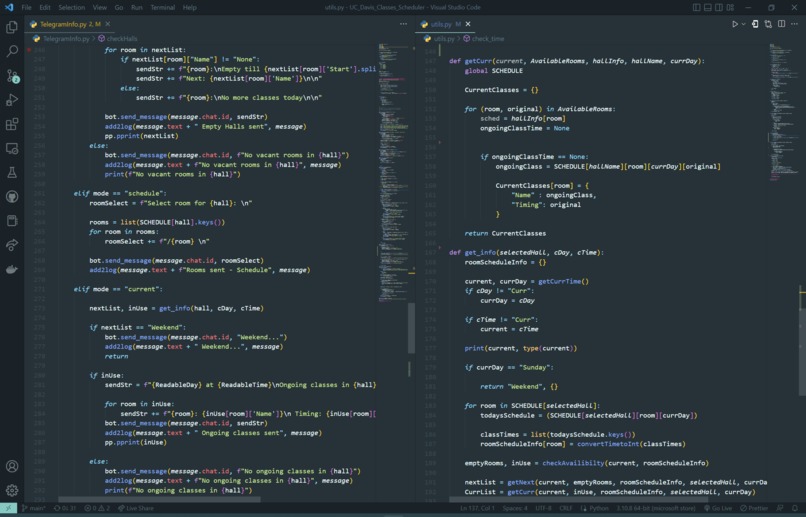Toggle the bottom panel layout icon
The height and width of the screenshot is (517, 806).
tap(708, 7)
